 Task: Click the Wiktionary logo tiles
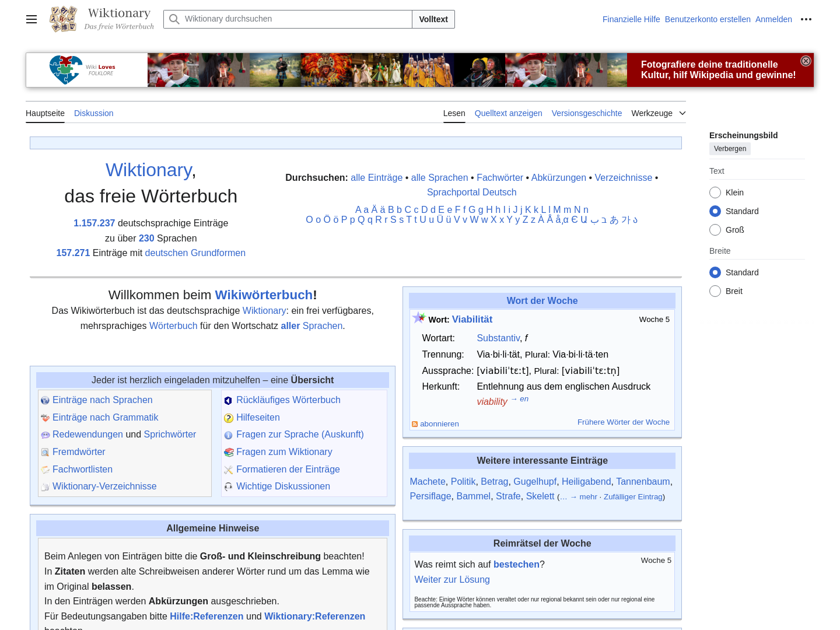(x=64, y=19)
